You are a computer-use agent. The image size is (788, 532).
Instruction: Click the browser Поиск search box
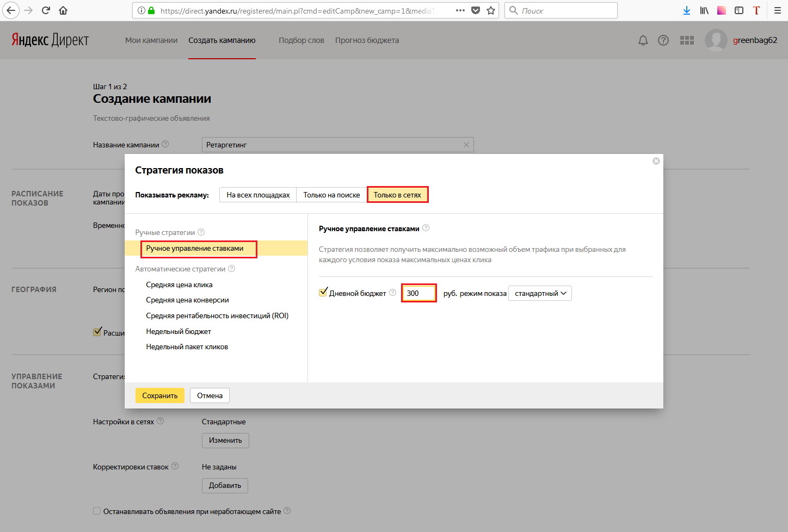click(x=561, y=10)
